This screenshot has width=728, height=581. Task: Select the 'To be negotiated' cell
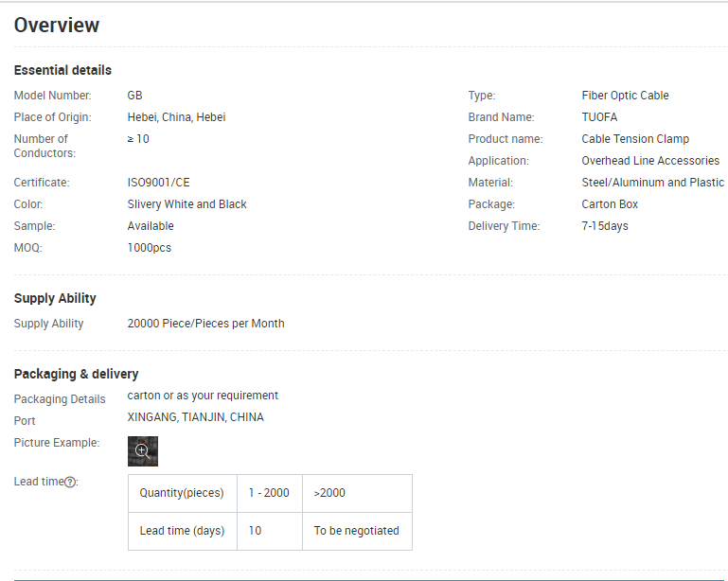[357, 532]
